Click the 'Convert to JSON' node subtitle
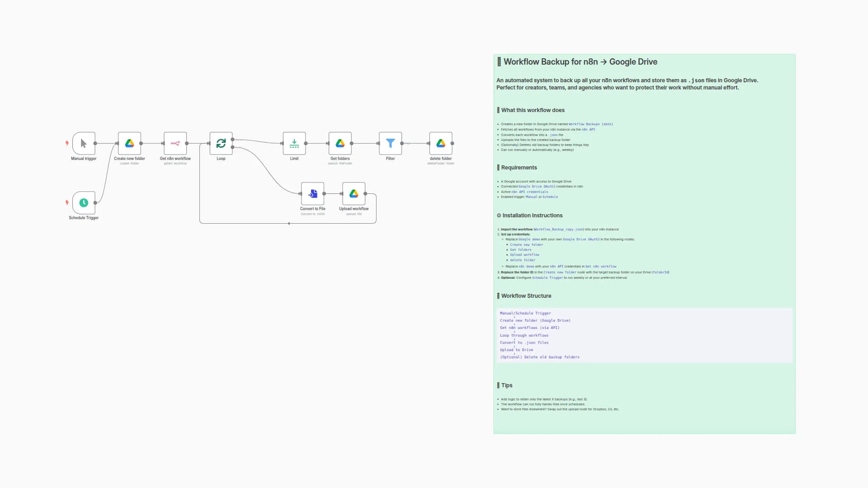The width and height of the screenshot is (868, 488). coord(313,214)
